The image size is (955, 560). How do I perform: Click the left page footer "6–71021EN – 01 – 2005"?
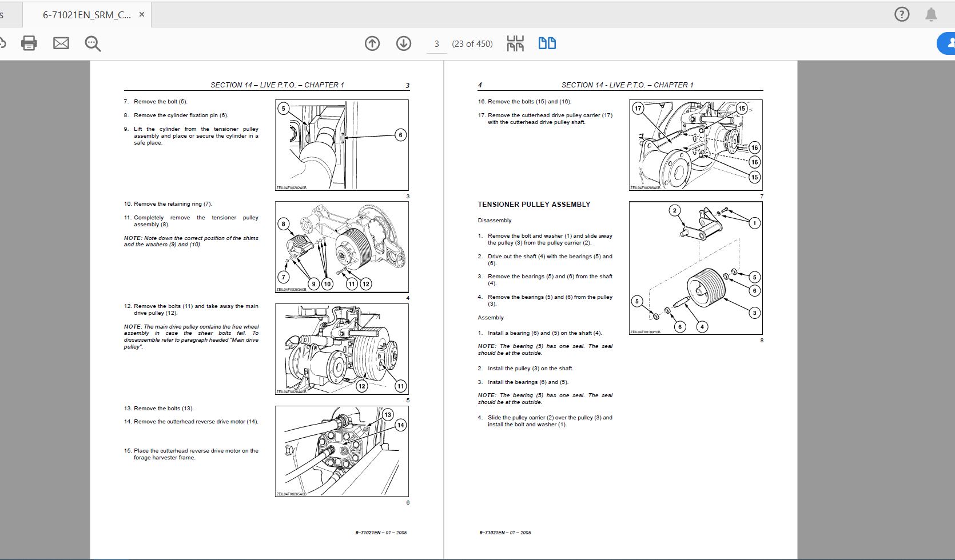point(381,533)
